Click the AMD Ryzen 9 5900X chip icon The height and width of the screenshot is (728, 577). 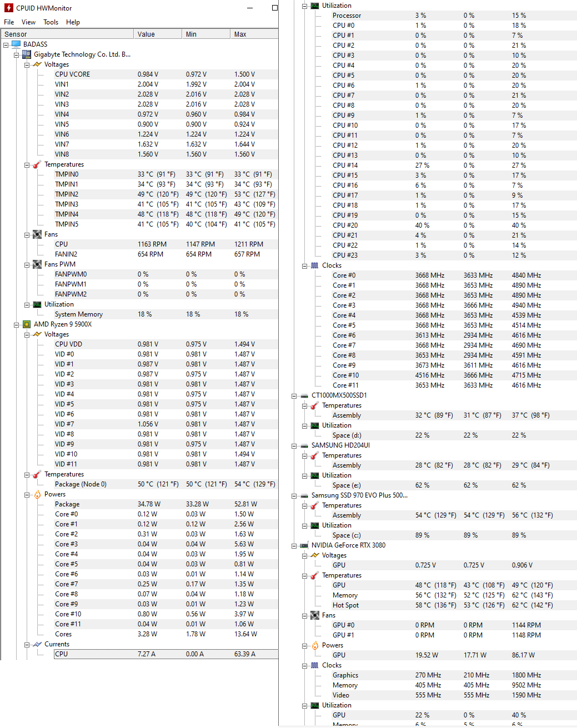click(27, 324)
